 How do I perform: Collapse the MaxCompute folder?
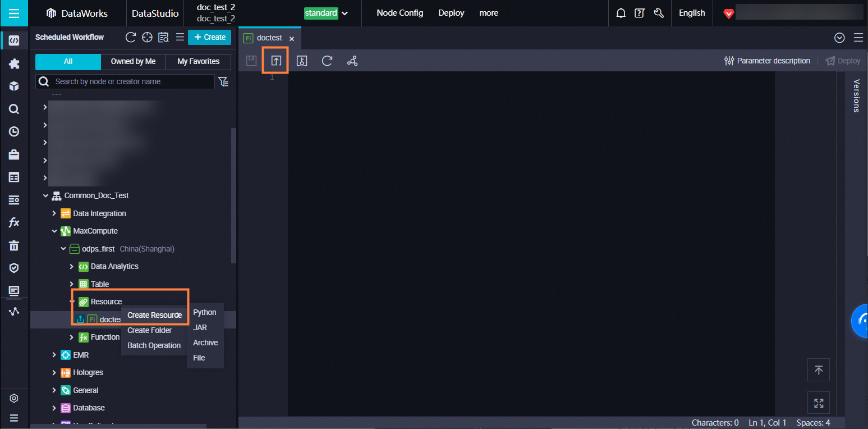coord(54,231)
